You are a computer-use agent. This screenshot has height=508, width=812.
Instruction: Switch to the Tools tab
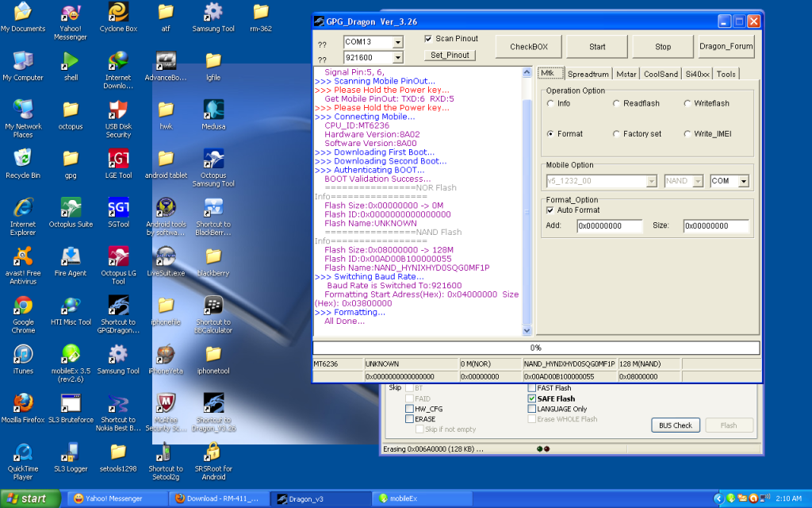coord(726,74)
